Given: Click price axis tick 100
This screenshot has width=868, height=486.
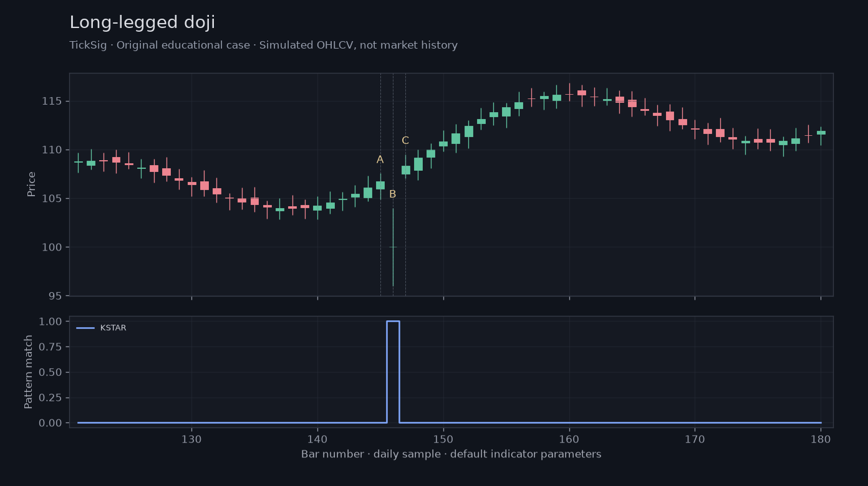Looking at the screenshot, I should point(52,247).
